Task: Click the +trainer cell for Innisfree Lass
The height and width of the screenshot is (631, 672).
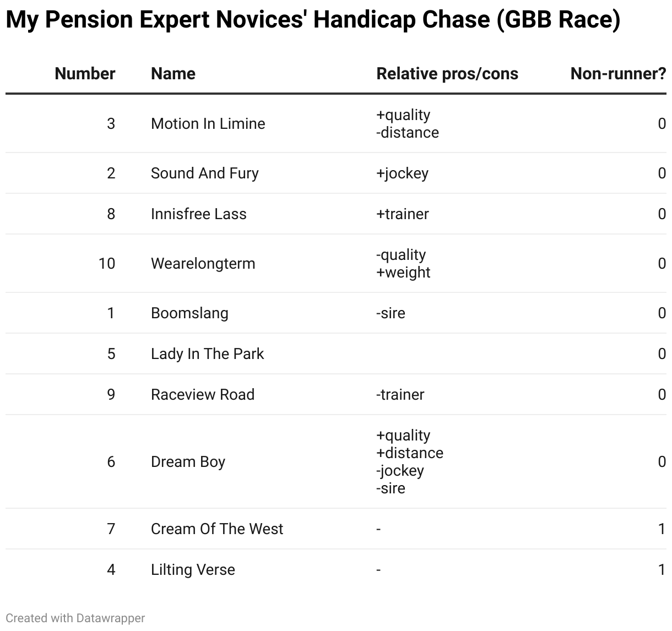Action: 402,214
